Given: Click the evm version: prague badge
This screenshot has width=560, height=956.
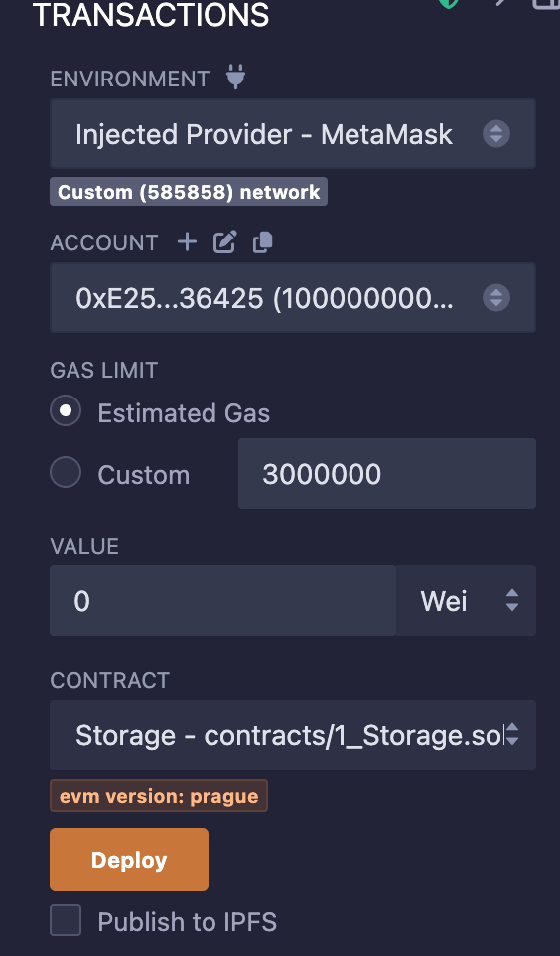Looking at the screenshot, I should [x=159, y=796].
